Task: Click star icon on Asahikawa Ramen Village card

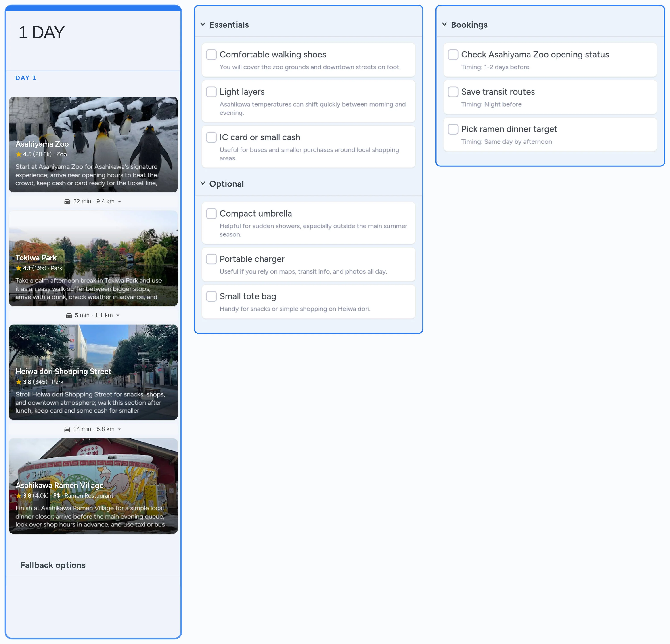Action: tap(19, 496)
